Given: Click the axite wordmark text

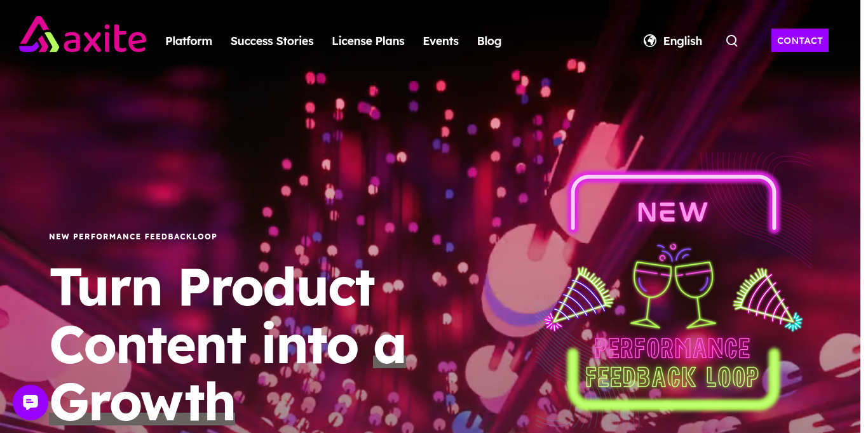Looking at the screenshot, I should tap(106, 39).
